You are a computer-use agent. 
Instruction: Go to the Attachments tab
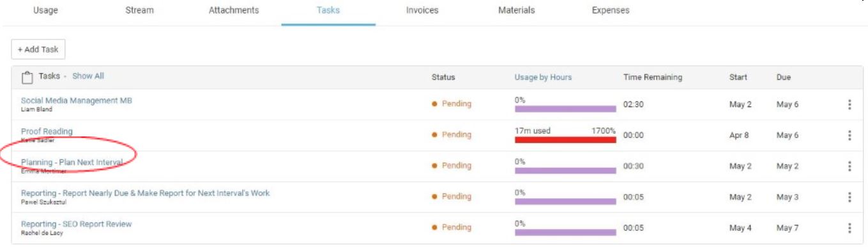pyautogui.click(x=234, y=10)
